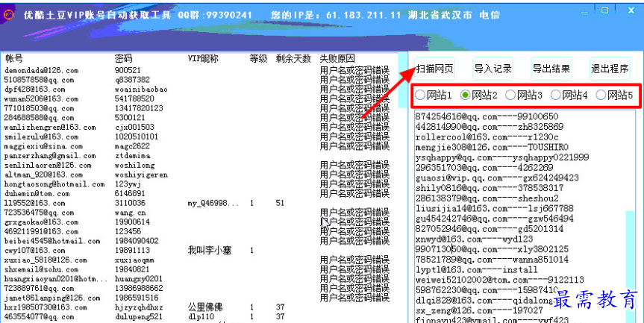This screenshot has height=323, width=644.
Task: Select the duhemin@tom.com account row
Action: 197,194
